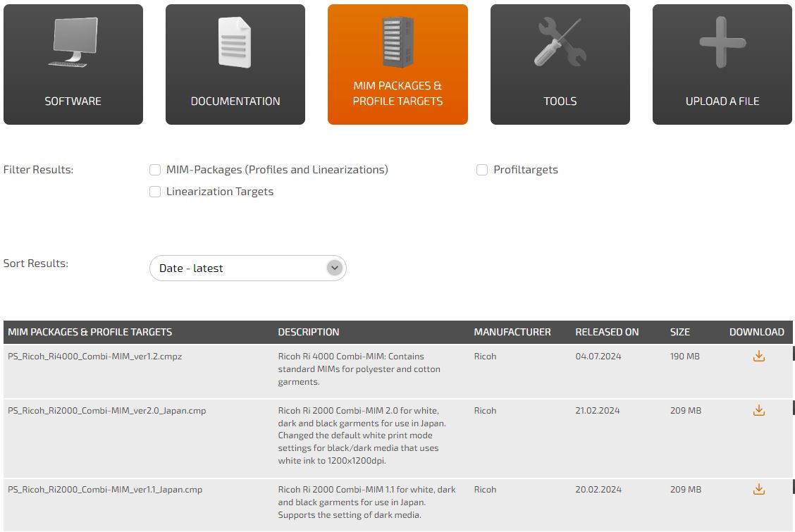Click the Ri 4000 Combi-MIM description text
Image resolution: width=795 pixels, height=532 pixels.
pyautogui.click(x=359, y=369)
